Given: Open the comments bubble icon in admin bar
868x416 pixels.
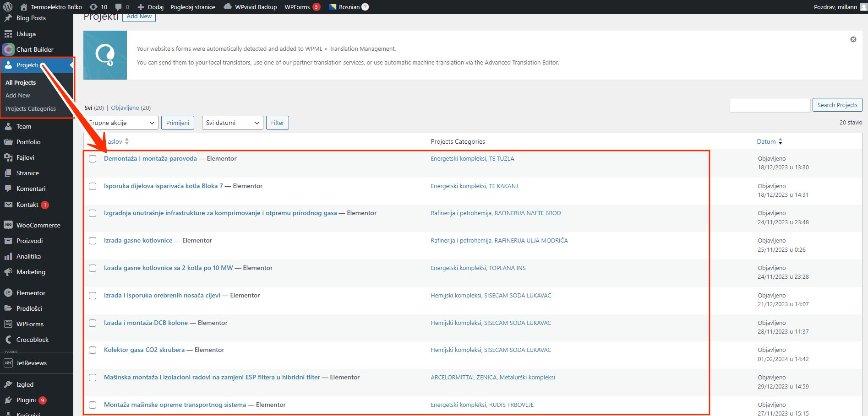Looking at the screenshot, I should pyautogui.click(x=119, y=7).
